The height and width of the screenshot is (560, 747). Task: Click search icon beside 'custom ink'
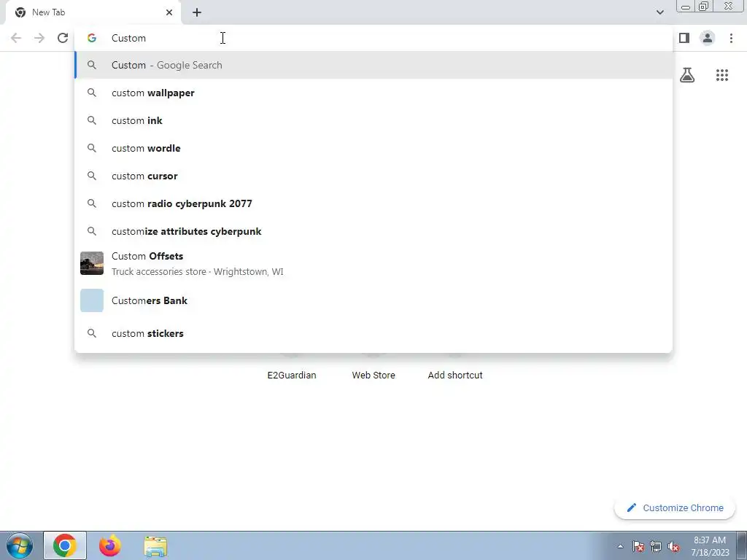click(x=92, y=120)
